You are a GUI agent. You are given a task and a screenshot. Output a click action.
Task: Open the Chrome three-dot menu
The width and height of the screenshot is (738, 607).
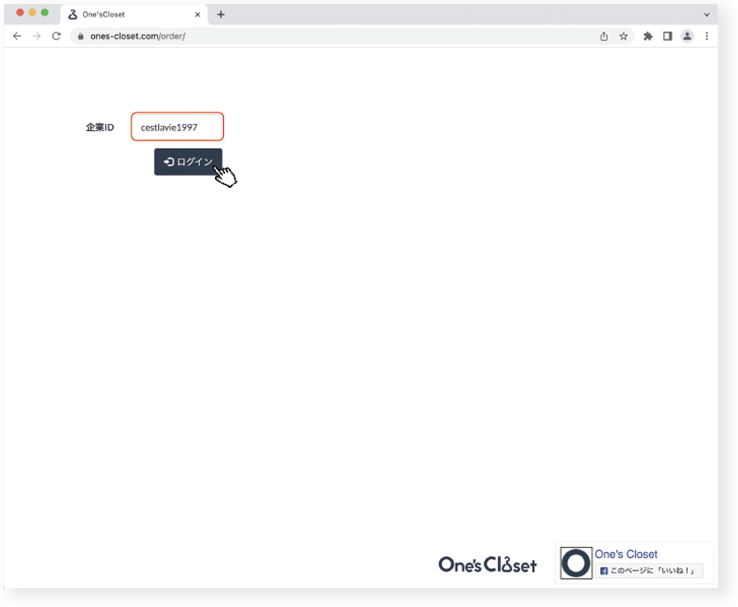(x=707, y=36)
